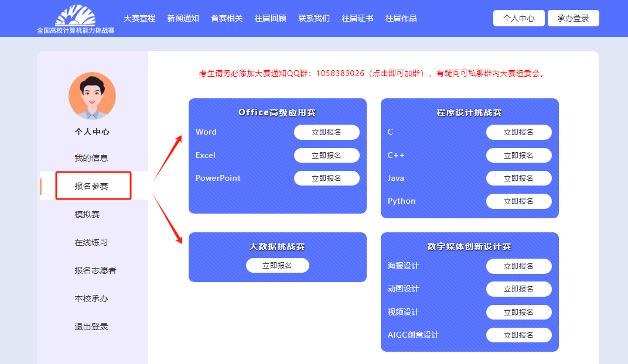Sign up for the C++ contest
This screenshot has width=628, height=364.
(x=518, y=155)
